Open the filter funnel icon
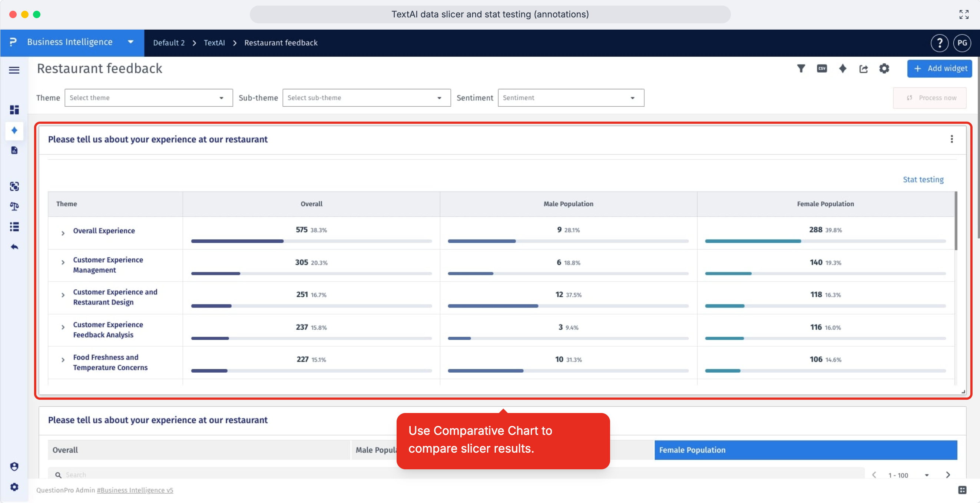980x503 pixels. coord(801,69)
